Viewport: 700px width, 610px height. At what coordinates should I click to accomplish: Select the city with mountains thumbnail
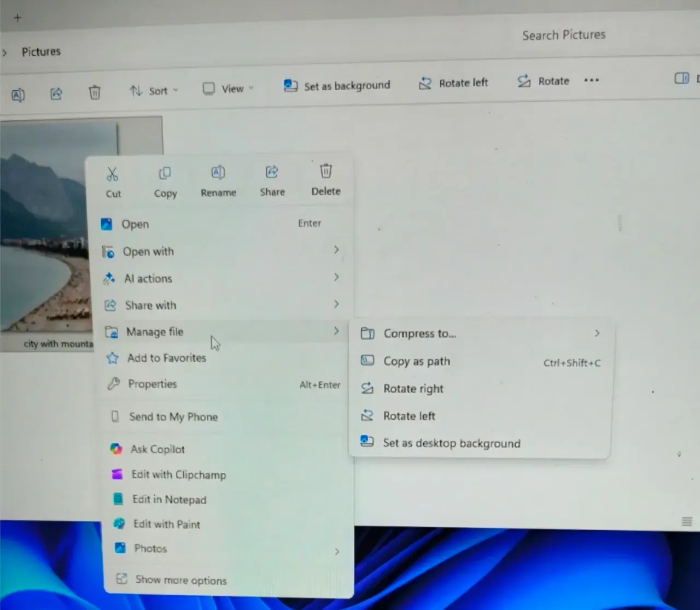(43, 230)
